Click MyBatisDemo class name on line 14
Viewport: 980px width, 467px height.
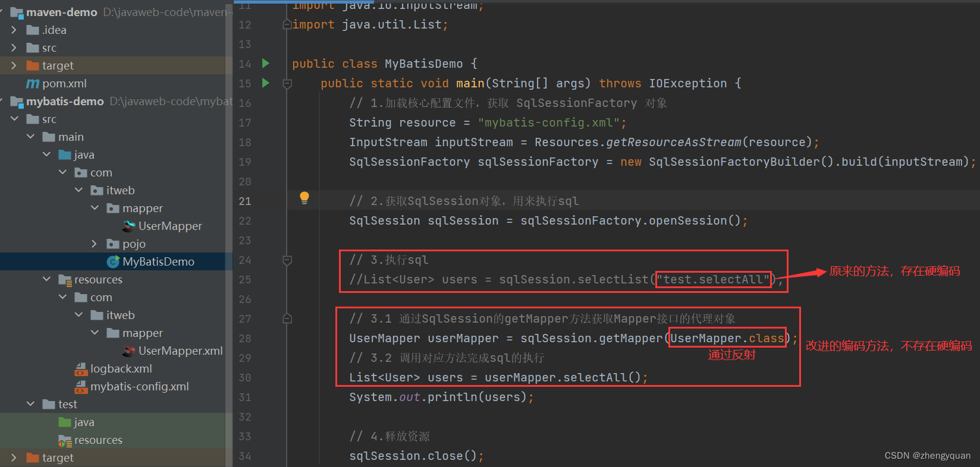pyautogui.click(x=423, y=64)
